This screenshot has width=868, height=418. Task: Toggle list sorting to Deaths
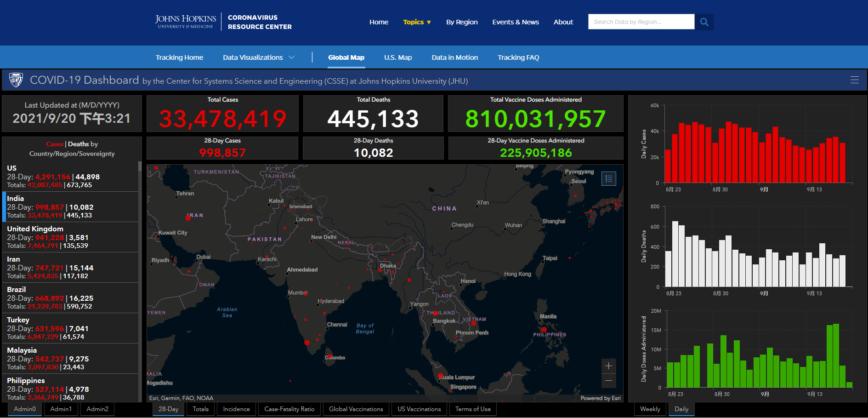pos(78,144)
